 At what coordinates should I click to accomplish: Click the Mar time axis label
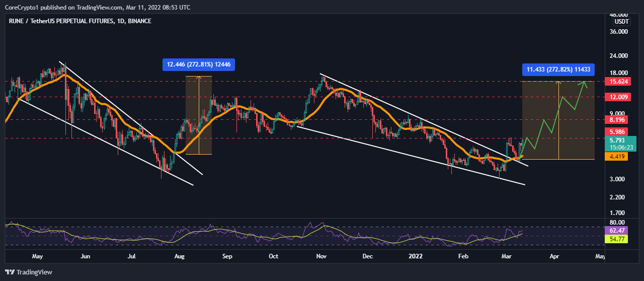506,256
